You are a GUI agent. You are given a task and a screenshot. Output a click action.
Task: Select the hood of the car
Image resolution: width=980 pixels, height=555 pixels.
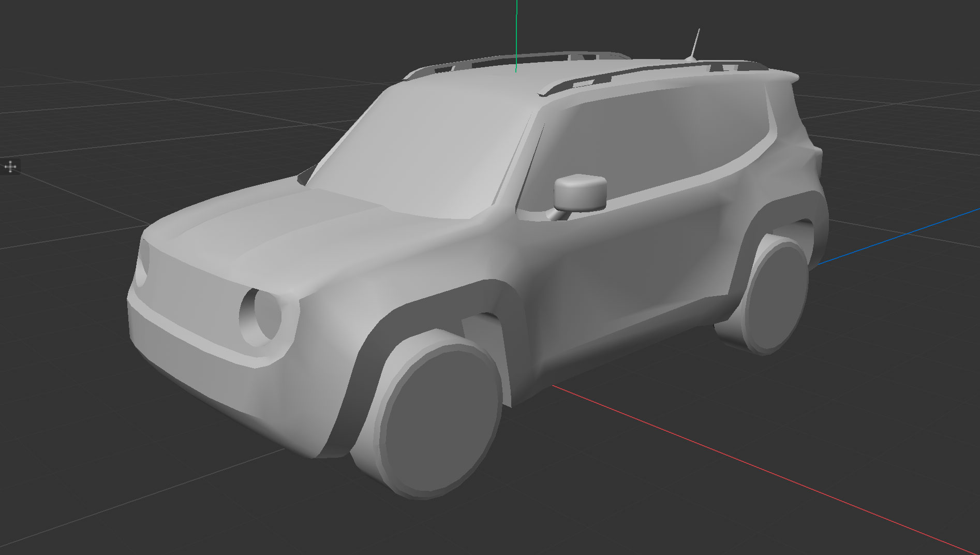pos(290,223)
